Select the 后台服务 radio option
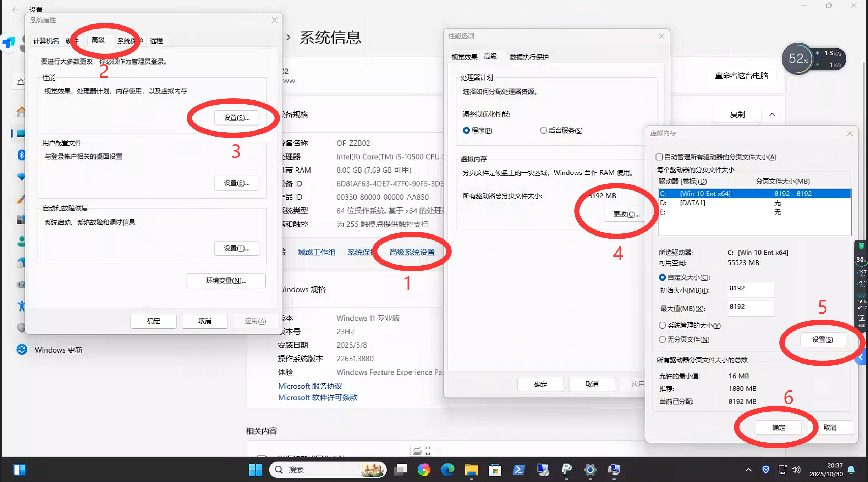The image size is (868, 482). (543, 131)
